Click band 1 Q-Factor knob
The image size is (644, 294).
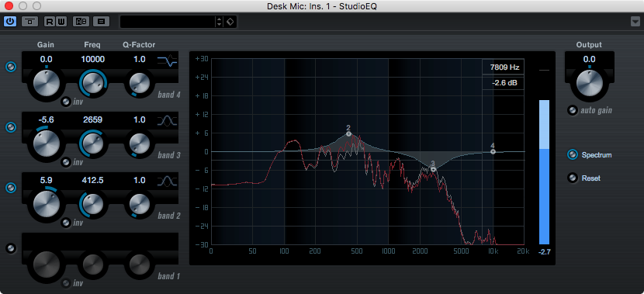click(x=140, y=264)
